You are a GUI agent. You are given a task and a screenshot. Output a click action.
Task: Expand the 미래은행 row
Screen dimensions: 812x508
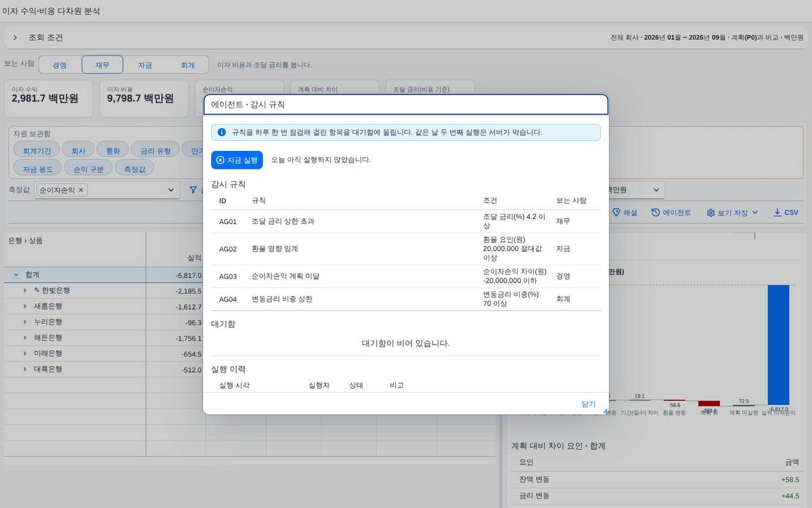24,354
